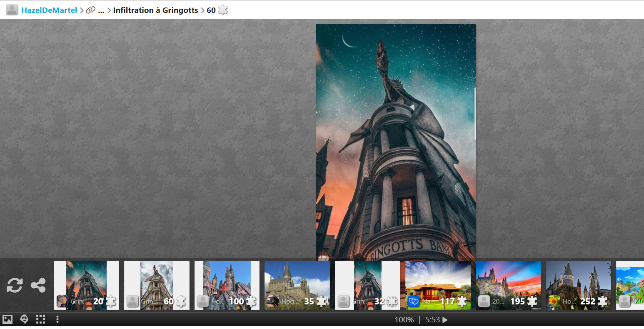This screenshot has width=644, height=329.
Task: Click the gray avatar on the 32-piece thumbnail
Action: pos(343,301)
